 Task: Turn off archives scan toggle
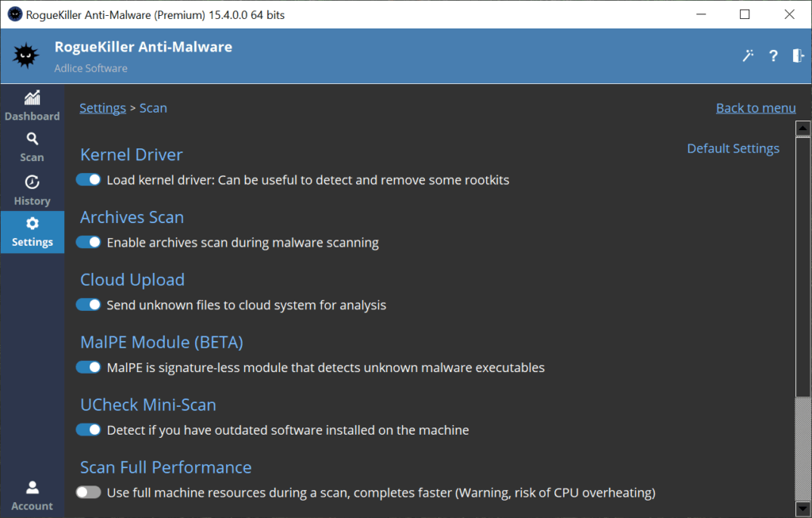pyautogui.click(x=89, y=243)
